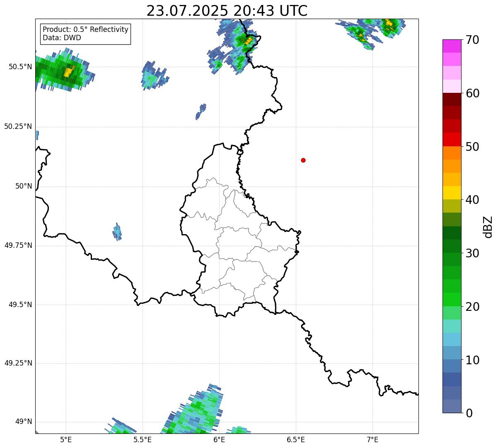The width and height of the screenshot is (498, 448).
Task: Click the "Product: 0.5° Reflectivity" label
Action: point(85,30)
